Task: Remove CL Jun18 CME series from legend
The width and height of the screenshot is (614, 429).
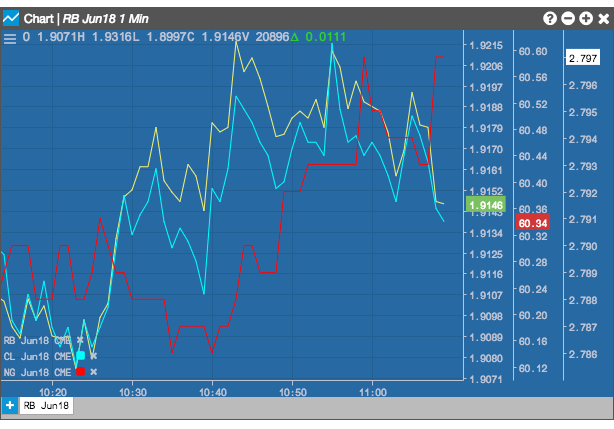Action: click(93, 356)
